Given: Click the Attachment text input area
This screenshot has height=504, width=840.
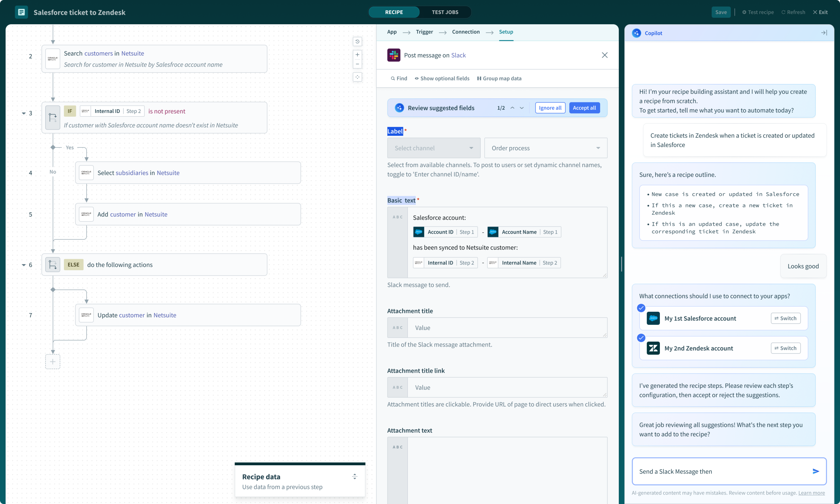Looking at the screenshot, I should pos(497,471).
